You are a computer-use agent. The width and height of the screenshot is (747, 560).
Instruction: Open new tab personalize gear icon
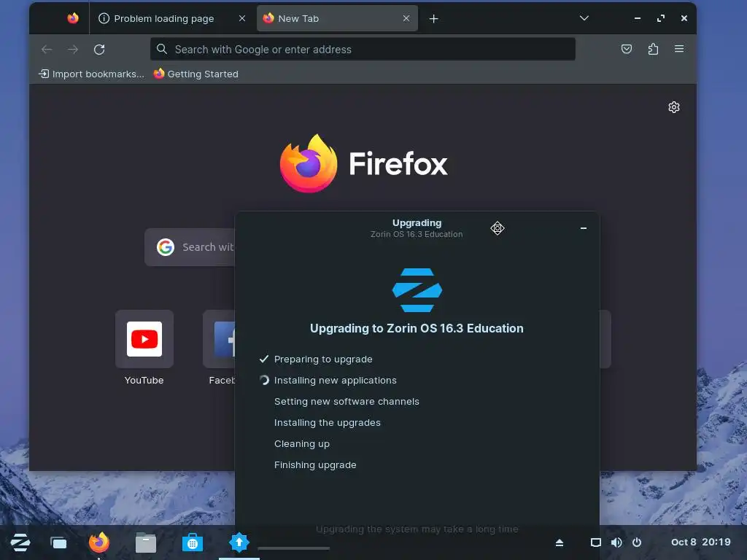[673, 107]
